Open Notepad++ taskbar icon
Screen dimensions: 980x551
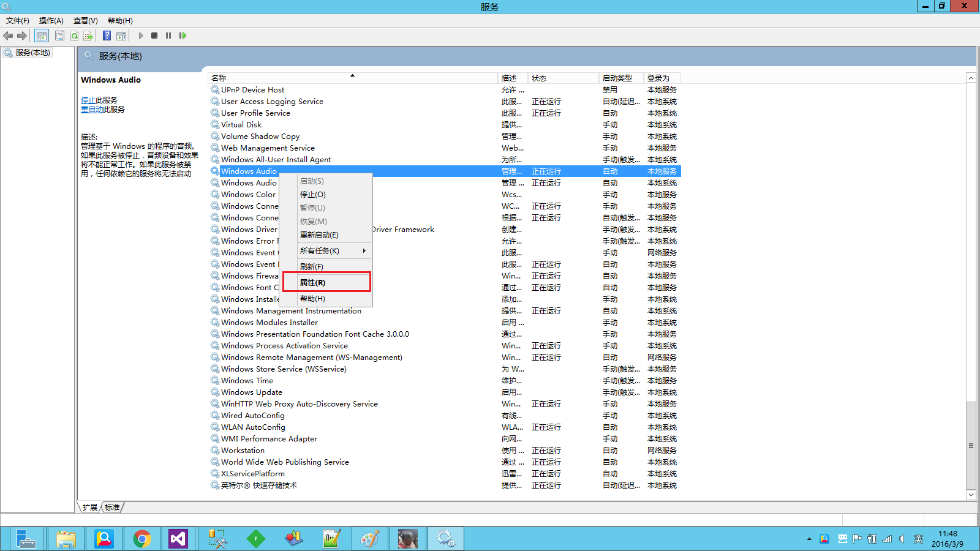point(331,539)
